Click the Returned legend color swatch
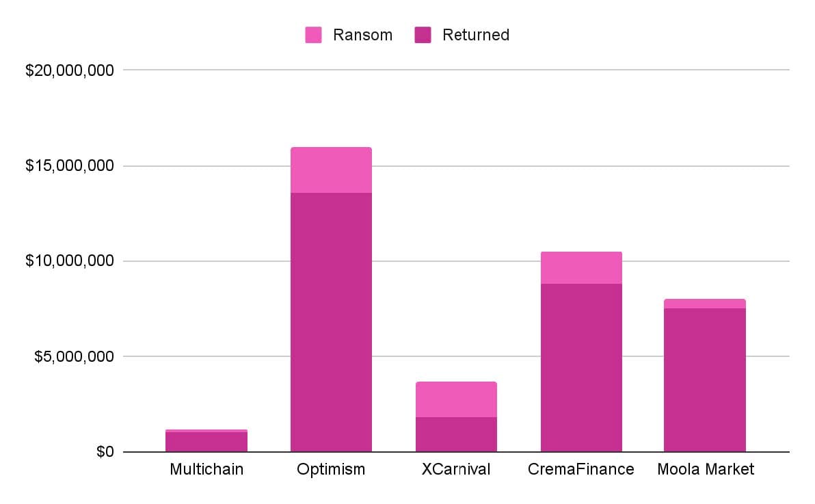 423,35
